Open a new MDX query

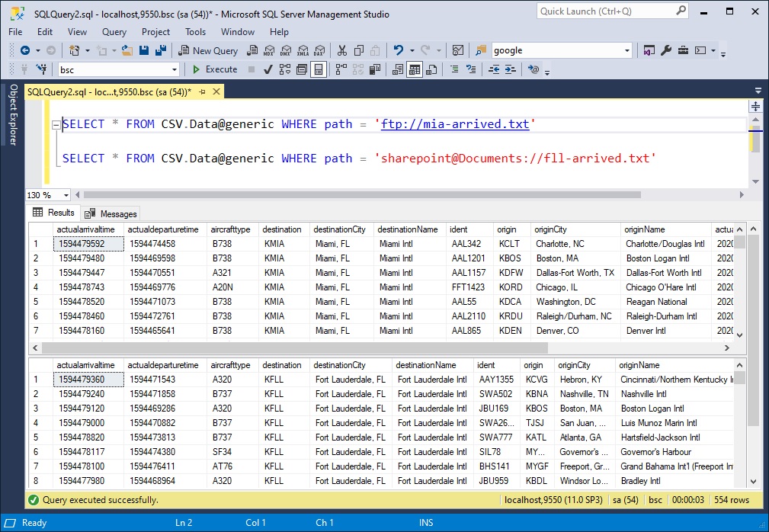(x=269, y=50)
